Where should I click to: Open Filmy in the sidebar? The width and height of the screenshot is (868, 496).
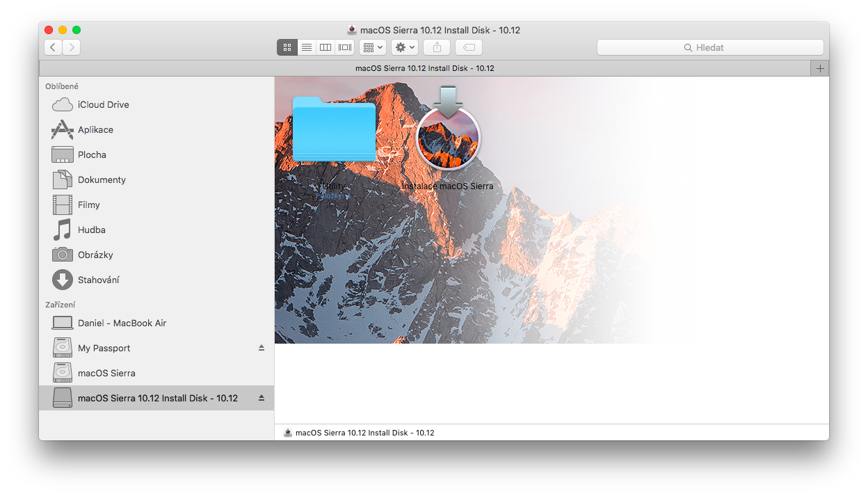pos(156,205)
